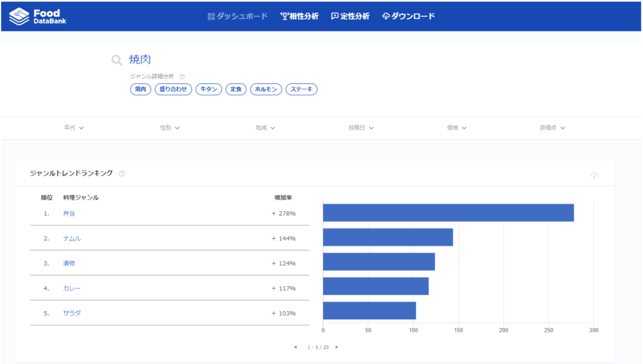
Task: Select the 牛タン genre tag
Action: point(208,89)
